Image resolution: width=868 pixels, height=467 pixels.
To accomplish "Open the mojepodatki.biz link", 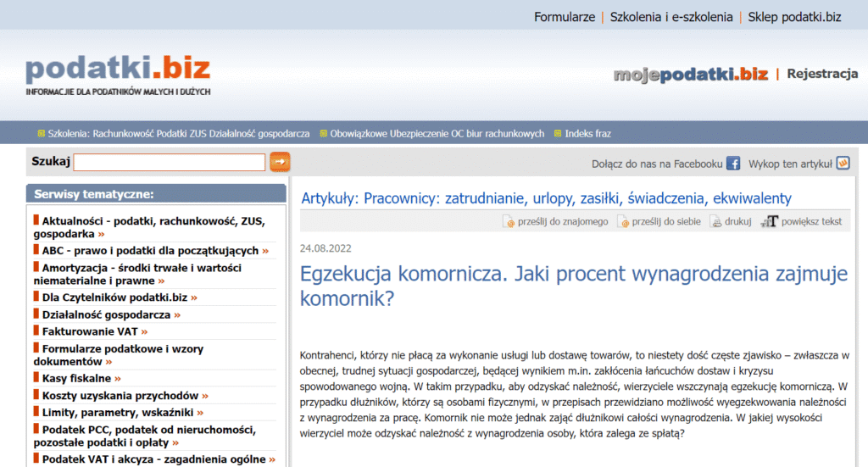I will pyautogui.click(x=690, y=75).
